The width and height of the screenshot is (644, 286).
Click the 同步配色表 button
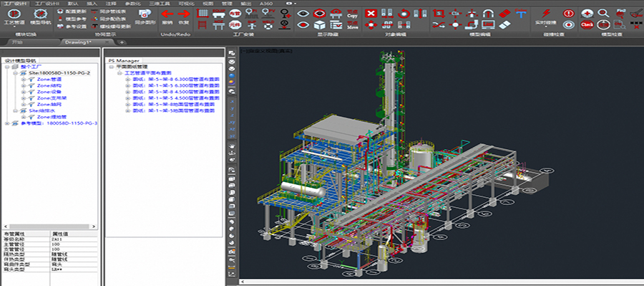pos(109,19)
